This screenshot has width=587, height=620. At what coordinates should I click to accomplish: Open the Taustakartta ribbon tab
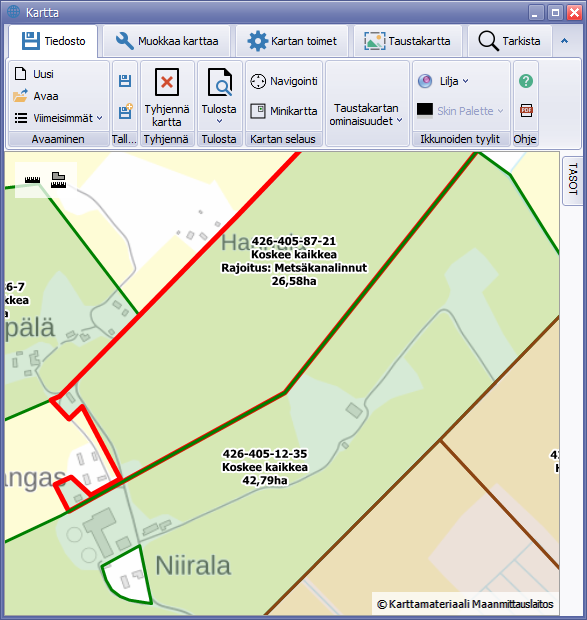(x=408, y=41)
